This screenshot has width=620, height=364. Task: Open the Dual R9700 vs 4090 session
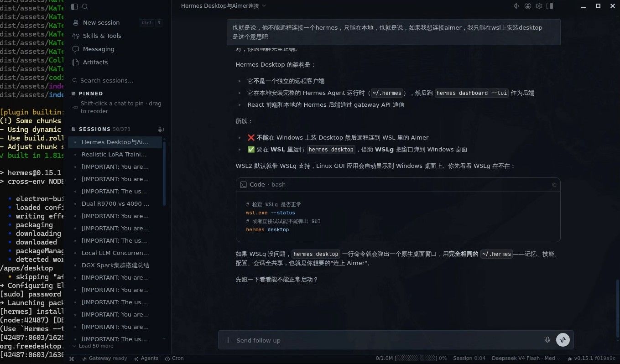pyautogui.click(x=115, y=203)
